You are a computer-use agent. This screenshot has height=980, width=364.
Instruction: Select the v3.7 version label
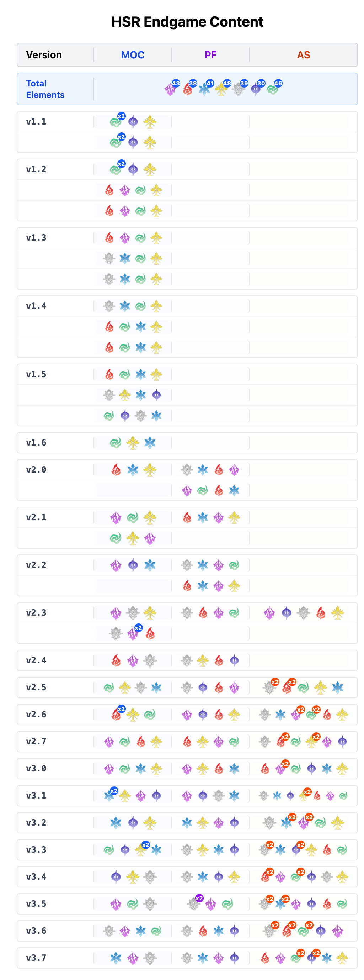pyautogui.click(x=36, y=958)
